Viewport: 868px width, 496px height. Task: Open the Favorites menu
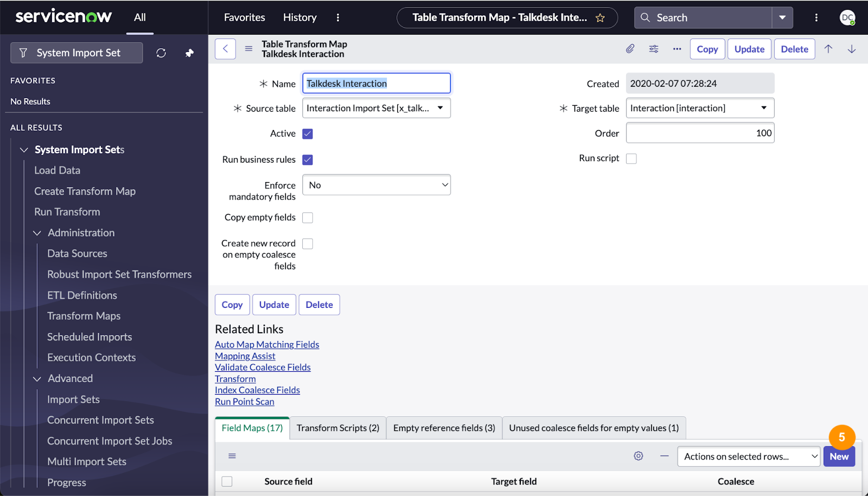click(245, 17)
